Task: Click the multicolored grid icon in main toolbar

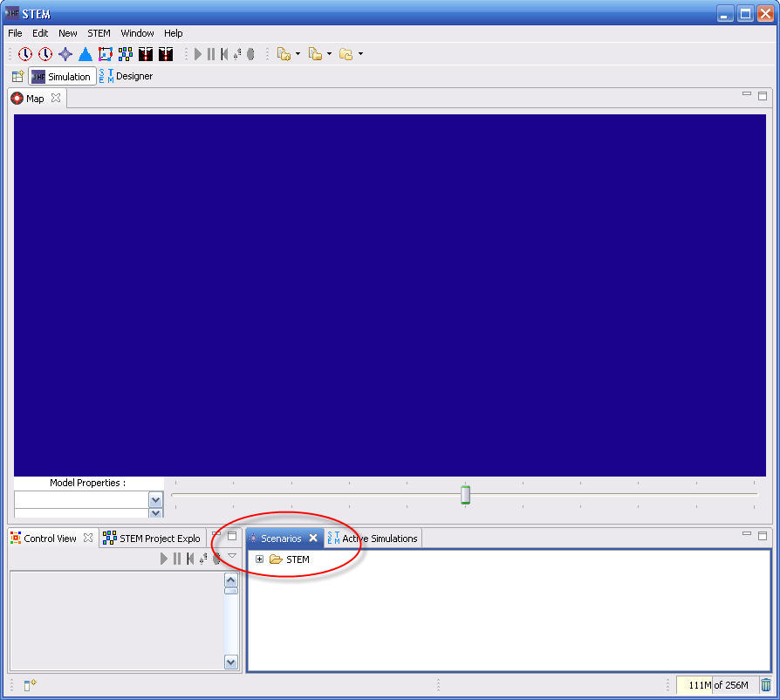Action: coord(126,54)
